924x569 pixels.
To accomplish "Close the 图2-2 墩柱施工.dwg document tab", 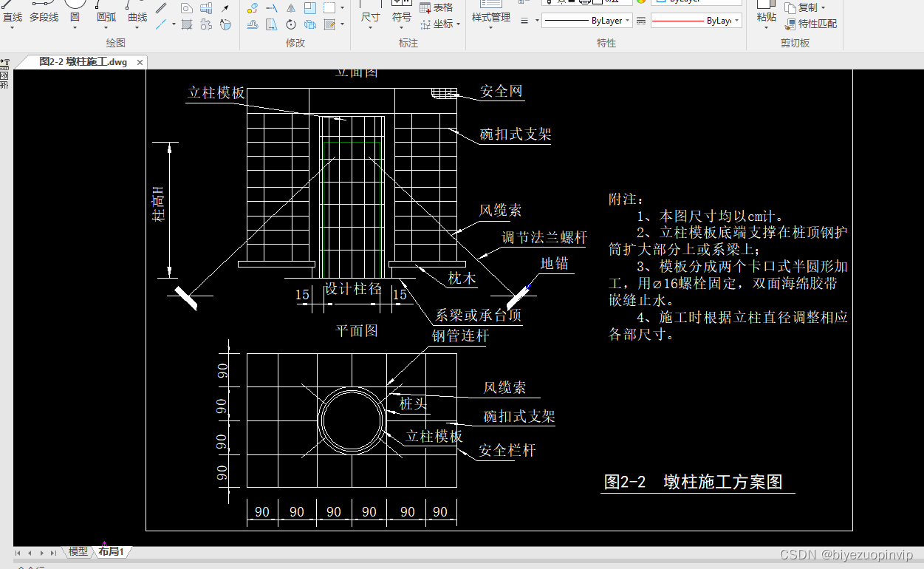I will pos(140,62).
